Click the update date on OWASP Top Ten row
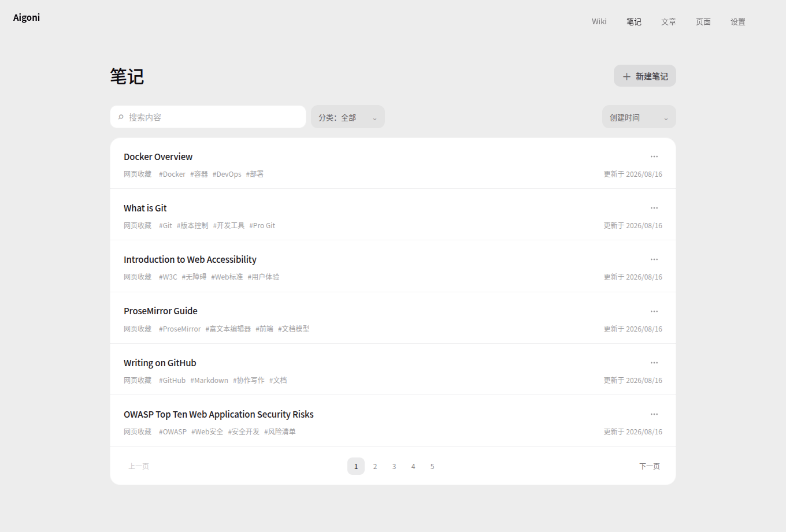Image resolution: width=786 pixels, height=532 pixels. pos(633,431)
